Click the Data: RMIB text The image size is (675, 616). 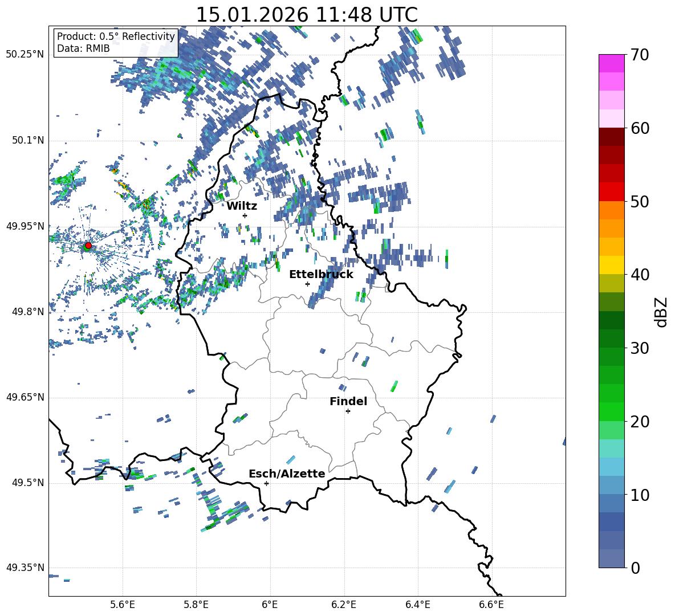(x=83, y=48)
